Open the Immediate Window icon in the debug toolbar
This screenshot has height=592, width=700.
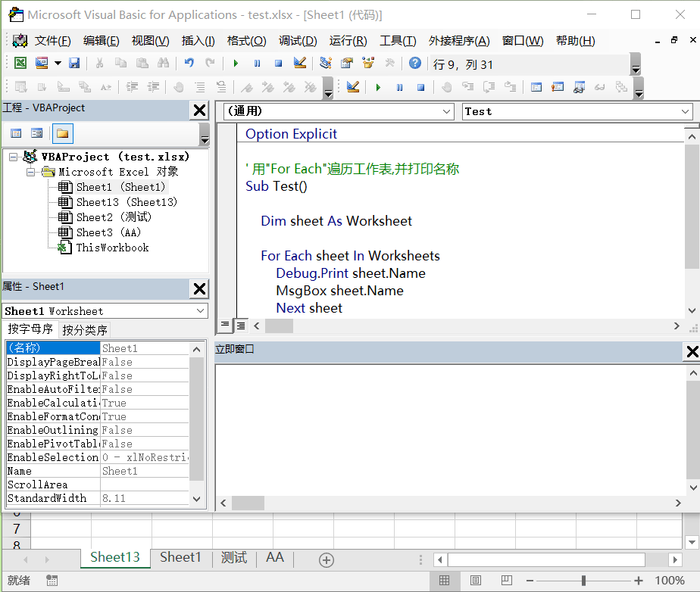[558, 87]
